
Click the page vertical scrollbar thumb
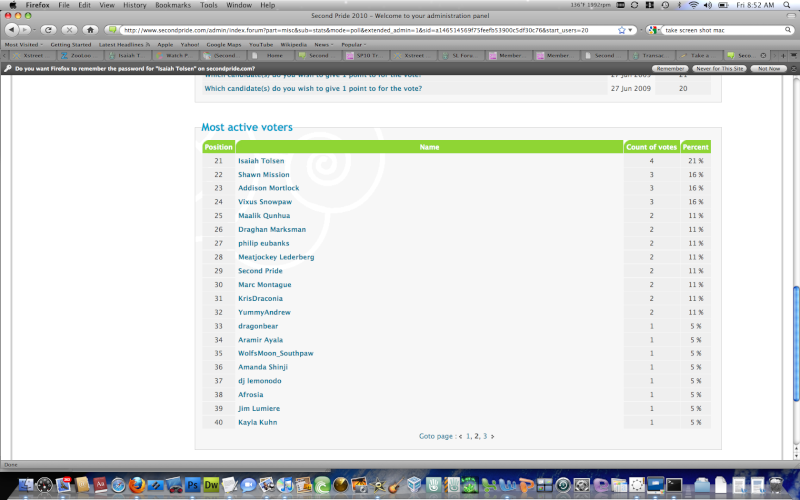click(x=796, y=343)
